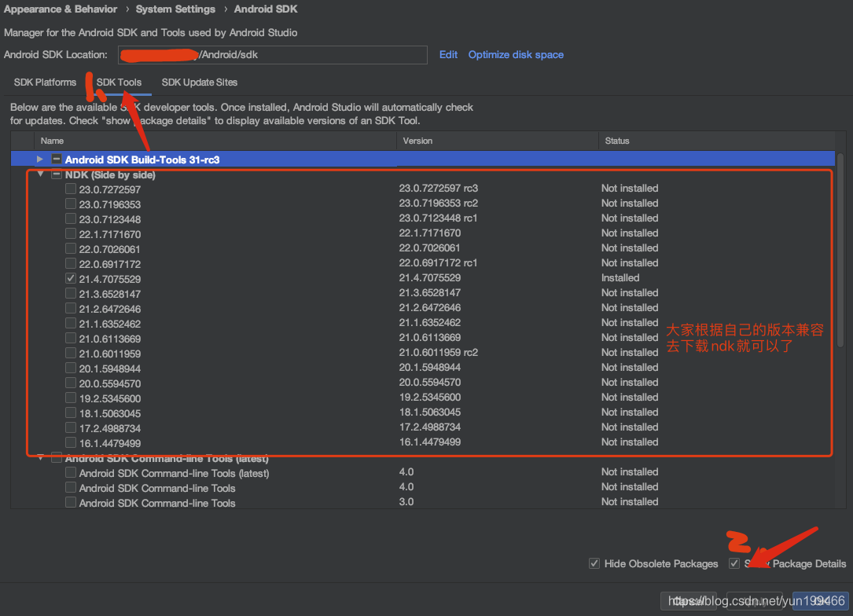Toggle Hide Obsolete Packages checkbox
Screen dimensions: 853x616
click(x=594, y=564)
